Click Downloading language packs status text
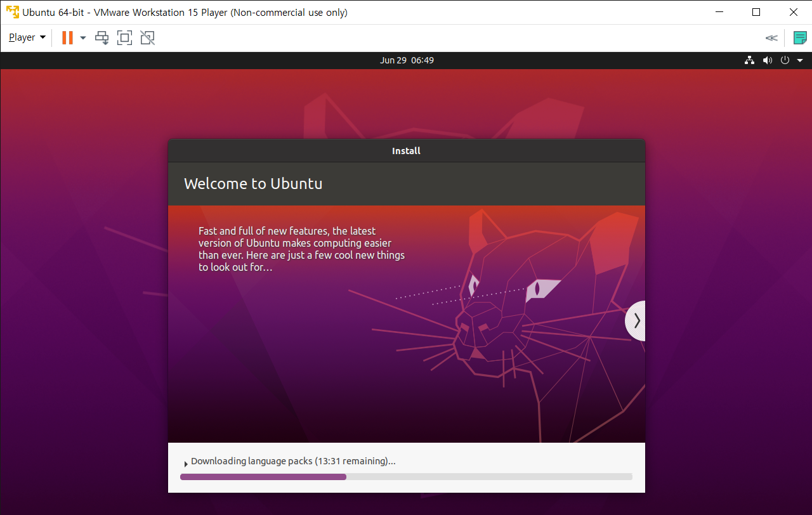 click(293, 461)
